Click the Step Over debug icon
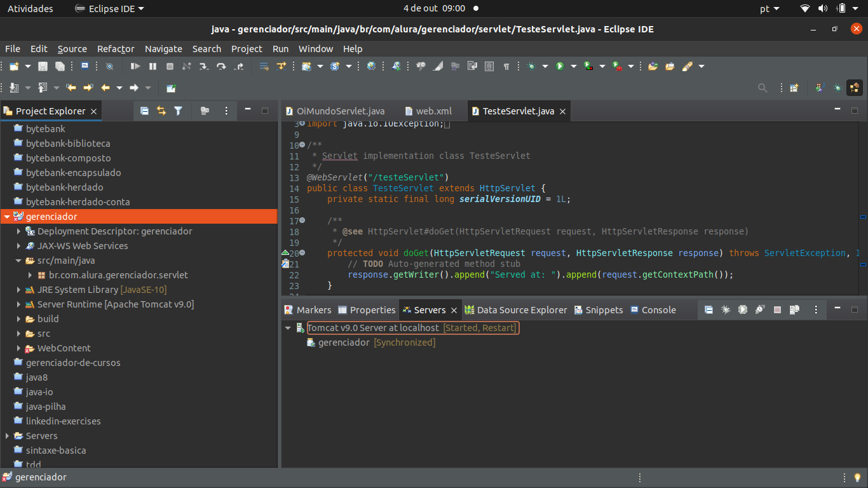 click(x=221, y=66)
